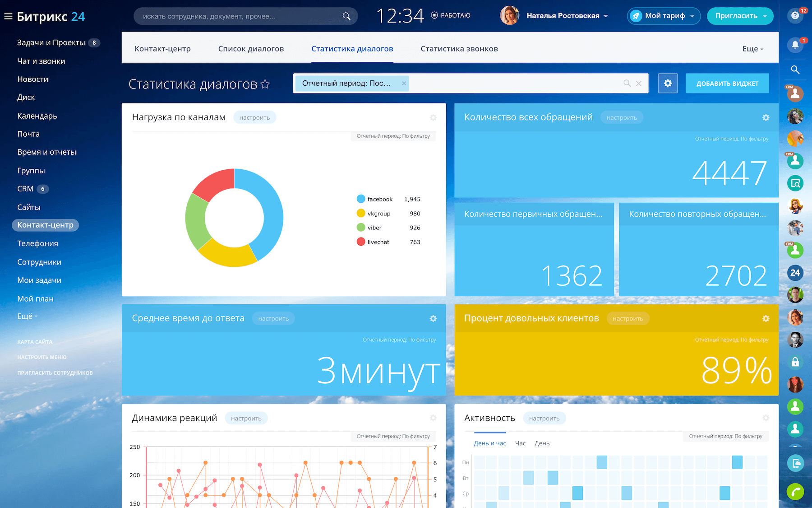
Task: Click gear icon on Количество всех обращений widget
Action: click(x=766, y=117)
